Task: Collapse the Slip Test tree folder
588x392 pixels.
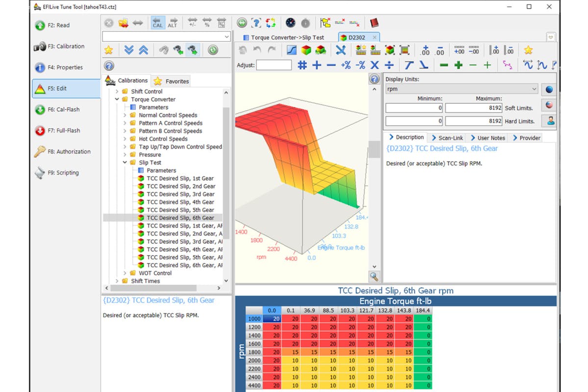Action: [125, 163]
